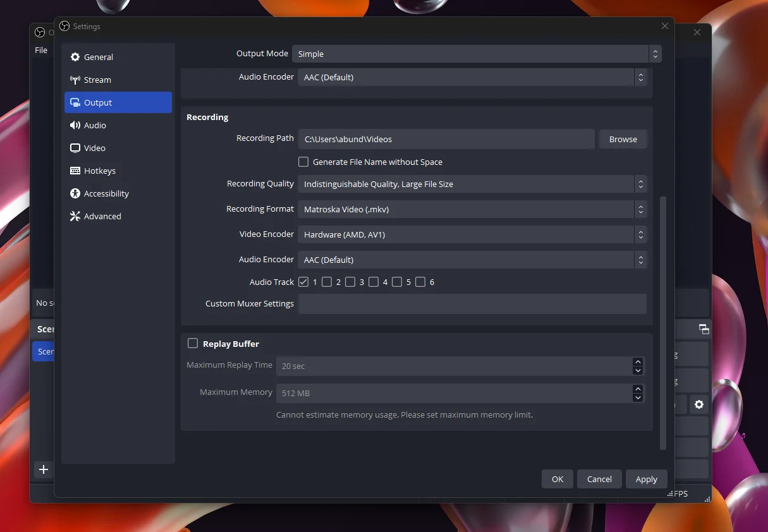
Task: Click the gear icon in main window controls
Action: click(699, 404)
